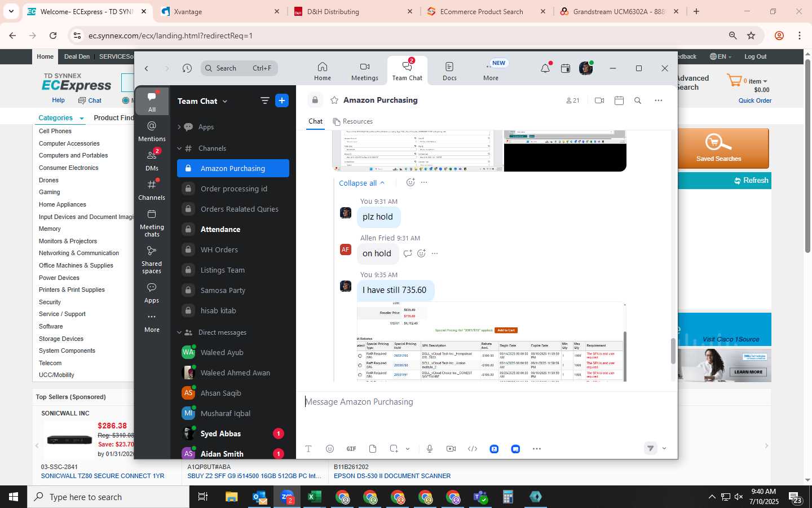This screenshot has width=812, height=508.
Task: Go back in Zoom navigation
Action: 147,68
